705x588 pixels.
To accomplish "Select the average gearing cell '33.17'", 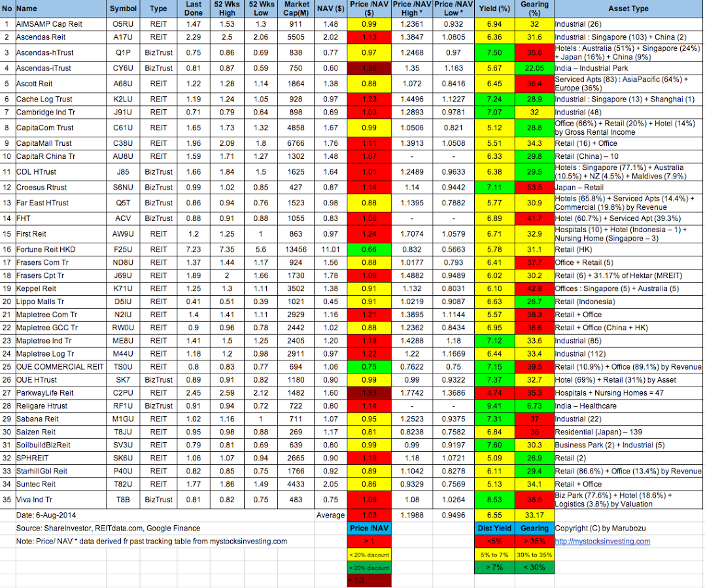I will tap(534, 515).
